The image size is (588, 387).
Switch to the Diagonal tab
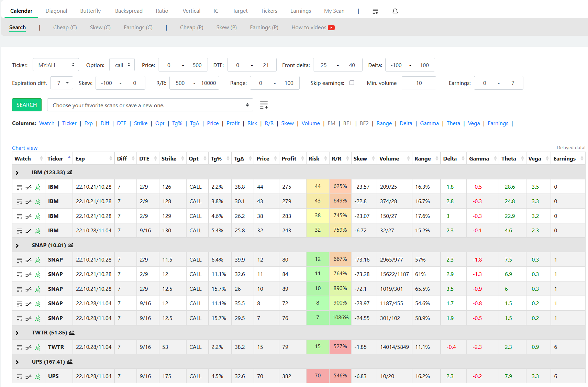pyautogui.click(x=56, y=11)
